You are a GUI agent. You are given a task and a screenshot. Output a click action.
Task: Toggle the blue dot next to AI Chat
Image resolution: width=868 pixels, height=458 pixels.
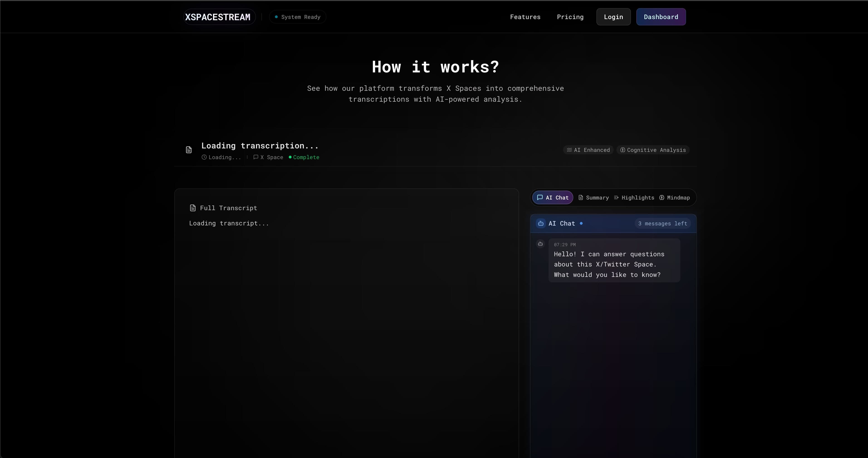[582, 223]
